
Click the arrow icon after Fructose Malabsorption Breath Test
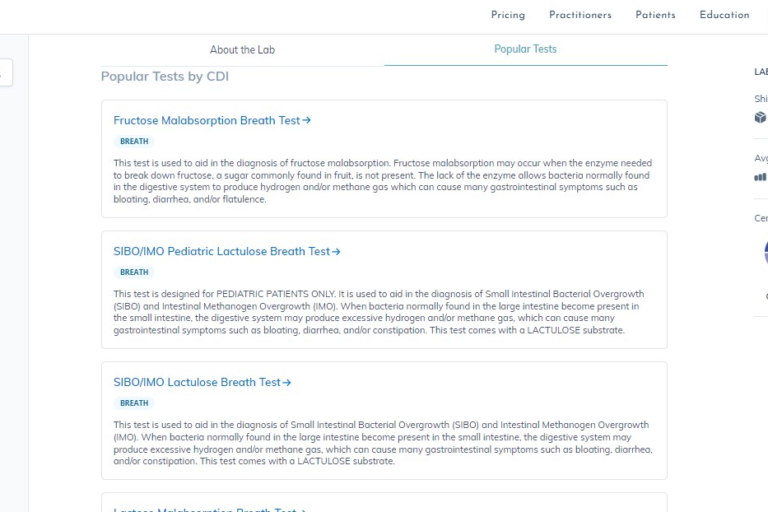[x=307, y=121]
